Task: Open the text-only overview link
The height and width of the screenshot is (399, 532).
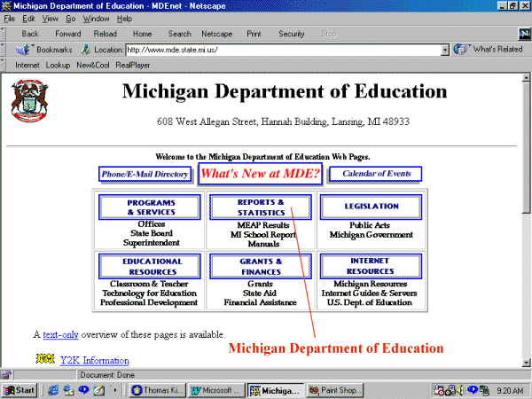Action: (60, 334)
